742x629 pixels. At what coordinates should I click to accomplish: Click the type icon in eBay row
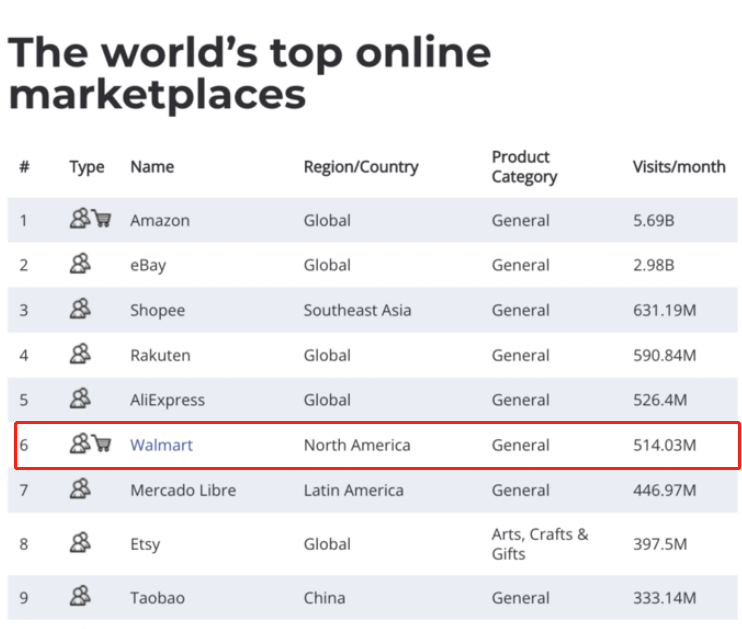pos(80,264)
